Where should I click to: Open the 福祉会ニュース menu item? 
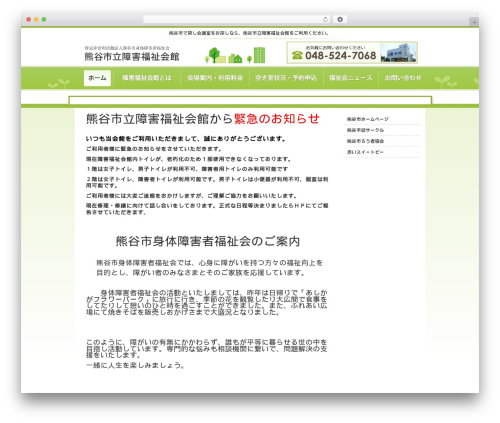point(351,78)
